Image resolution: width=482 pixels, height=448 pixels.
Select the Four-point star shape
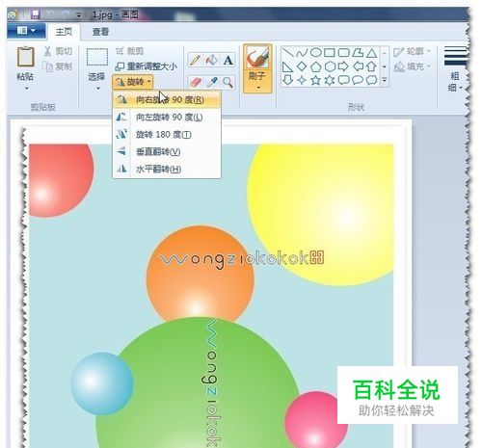tap(302, 80)
